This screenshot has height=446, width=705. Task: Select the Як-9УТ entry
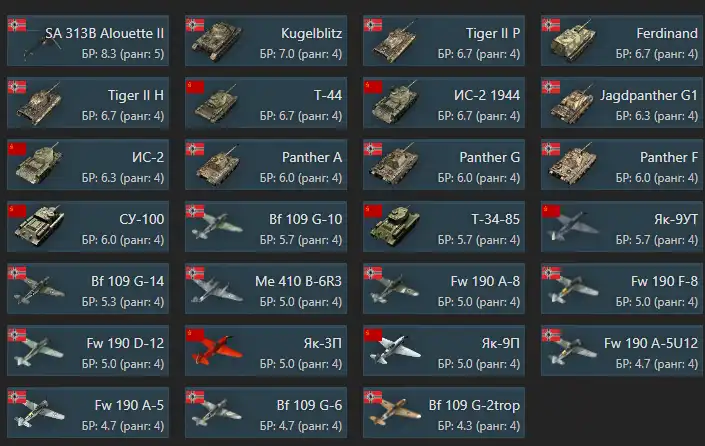(x=622, y=227)
